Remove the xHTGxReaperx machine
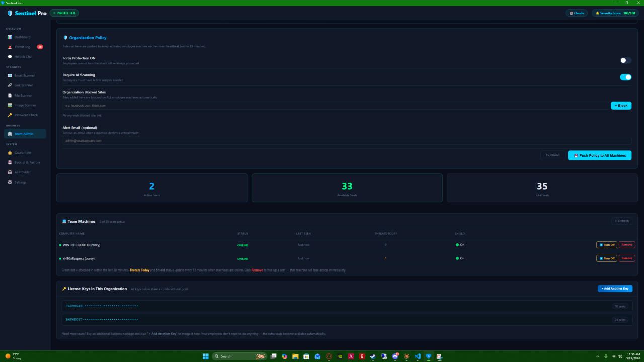This screenshot has height=362, width=644. tap(627, 258)
